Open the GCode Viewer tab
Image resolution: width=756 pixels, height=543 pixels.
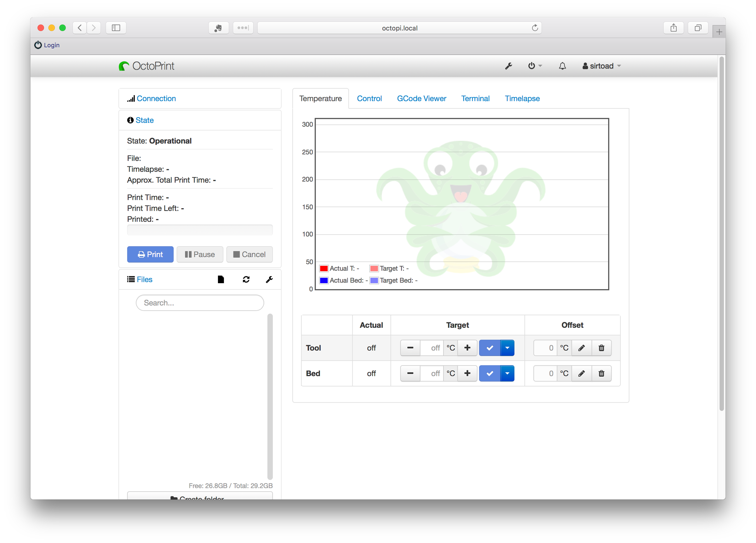tap(421, 98)
